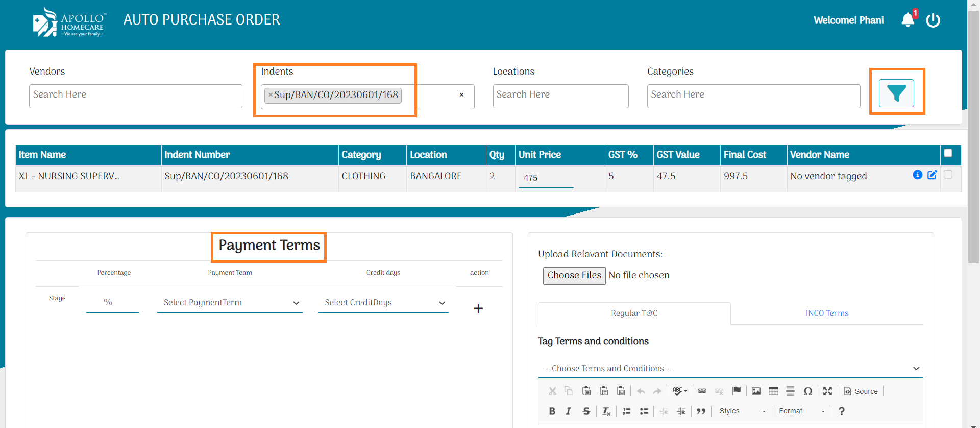980x428 pixels.
Task: Toggle strikethrough formatting
Action: coord(586,411)
